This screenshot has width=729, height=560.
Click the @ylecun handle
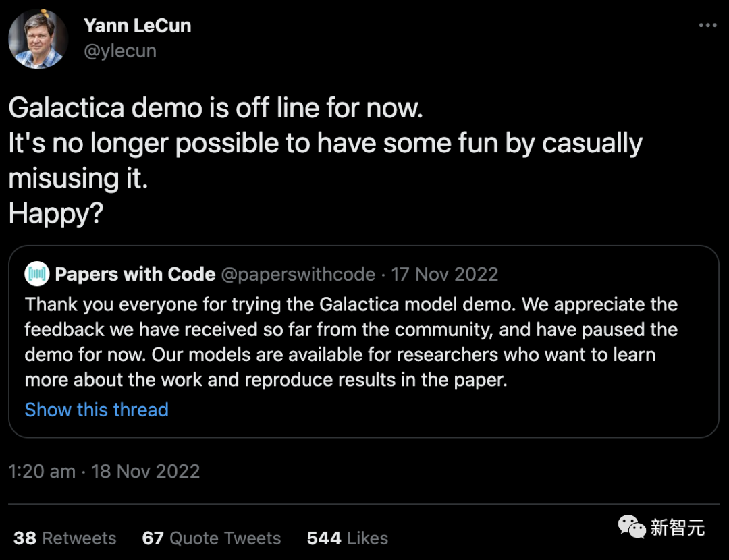click(x=120, y=51)
